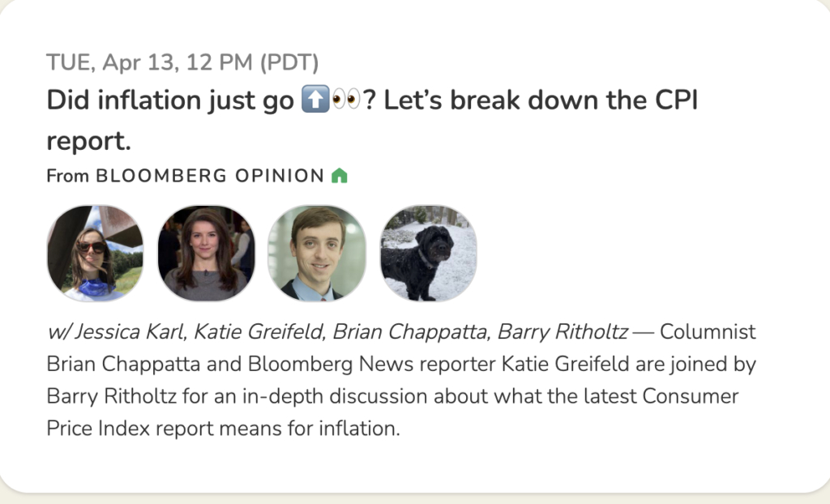Open the "Did inflation just go" event title
830x504 pixels.
(170, 100)
